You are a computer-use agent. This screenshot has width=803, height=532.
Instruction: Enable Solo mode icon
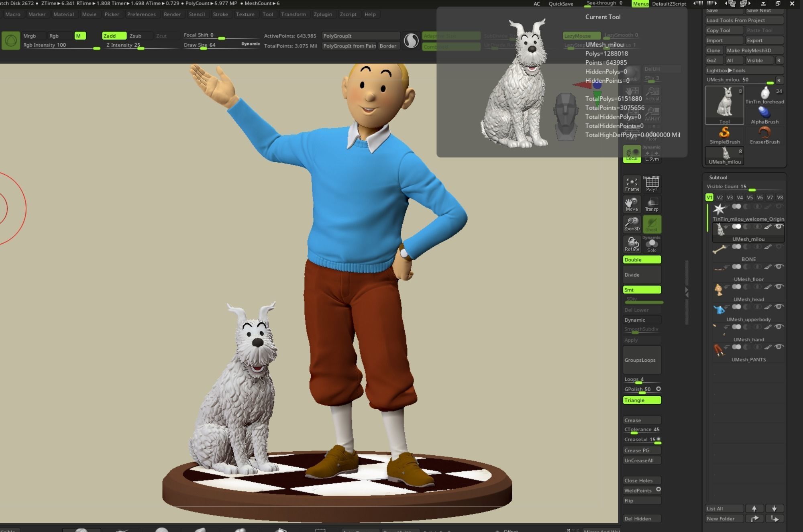click(x=652, y=245)
